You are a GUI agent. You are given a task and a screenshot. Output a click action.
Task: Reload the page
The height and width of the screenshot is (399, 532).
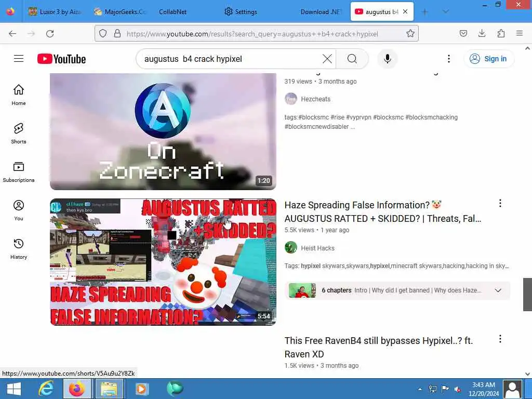[x=50, y=34]
